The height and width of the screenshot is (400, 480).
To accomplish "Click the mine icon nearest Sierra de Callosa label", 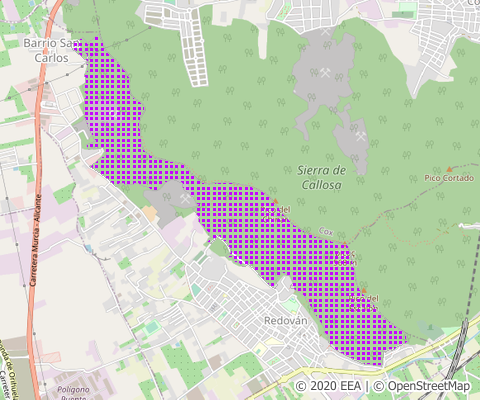I will pyautogui.click(x=361, y=136).
